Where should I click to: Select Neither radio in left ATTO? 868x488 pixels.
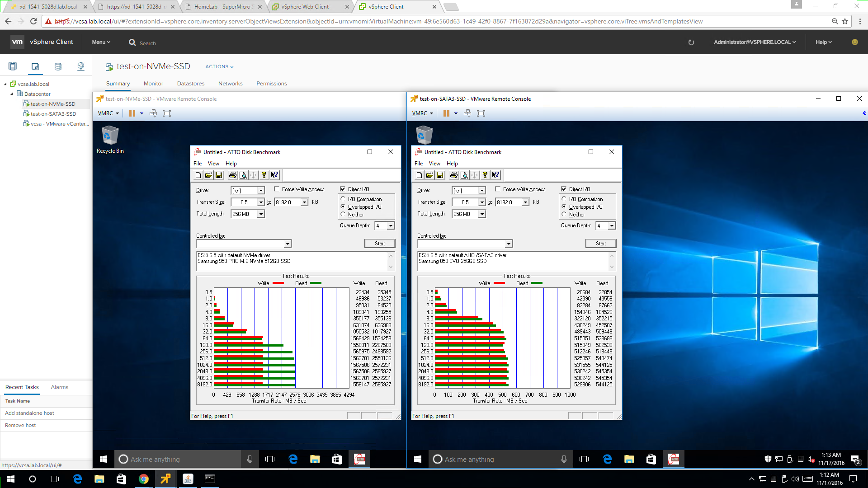[x=343, y=215]
